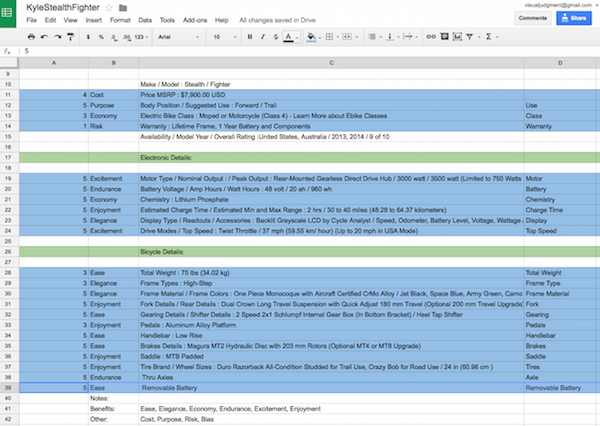This screenshot has height=426, width=600.
Task: Open the Add-ons menu
Action: pyautogui.click(x=196, y=20)
